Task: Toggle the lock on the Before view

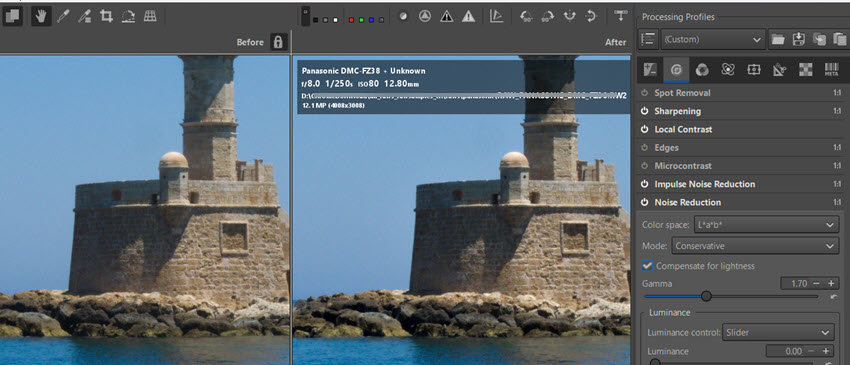Action: (278, 42)
